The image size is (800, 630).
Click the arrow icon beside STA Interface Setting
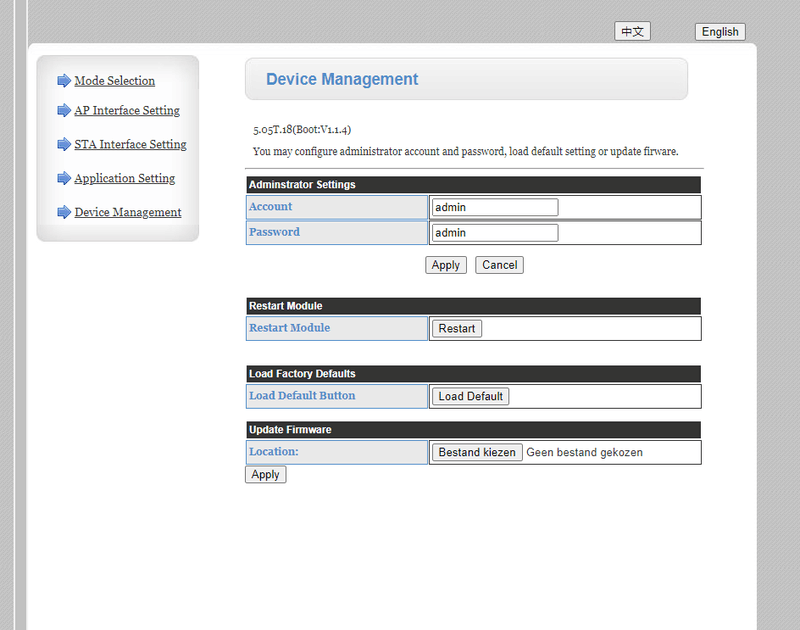point(64,145)
